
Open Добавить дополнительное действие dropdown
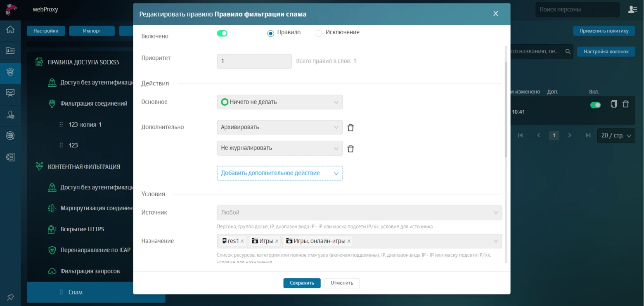pos(279,173)
